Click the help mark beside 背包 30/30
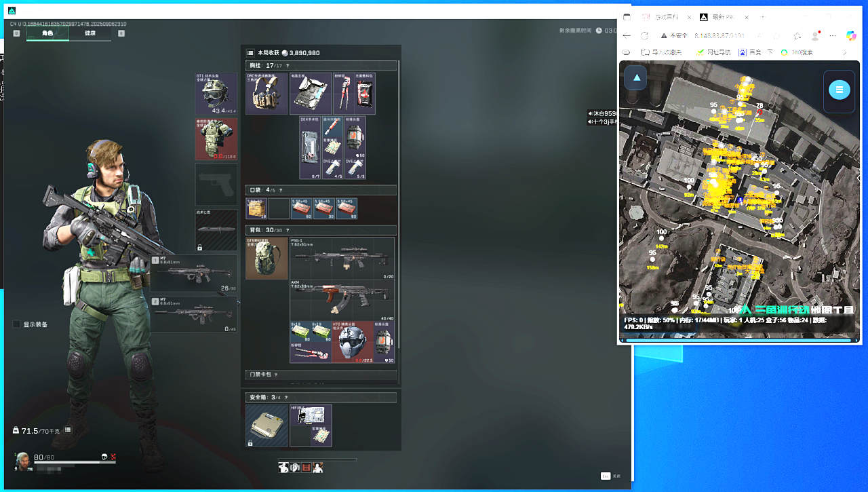868x492 pixels. (x=288, y=229)
